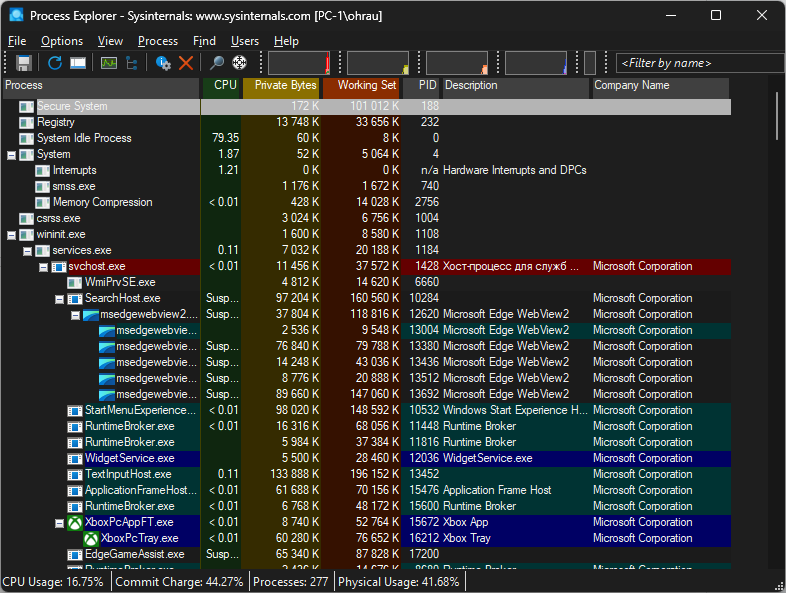Viewport: 786px width, 593px height.
Task: Click the magnifying glass Find icon
Action: point(216,63)
